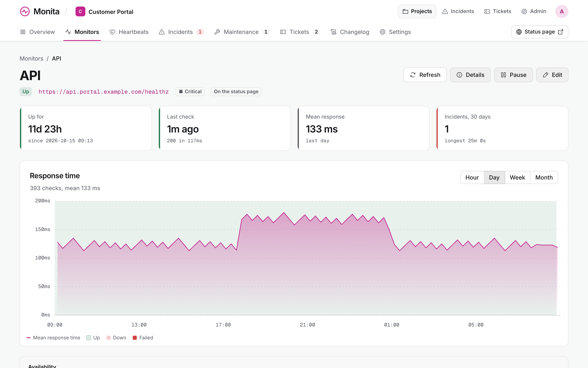Click the refresh arrows icon
The image size is (588, 368).
(413, 75)
